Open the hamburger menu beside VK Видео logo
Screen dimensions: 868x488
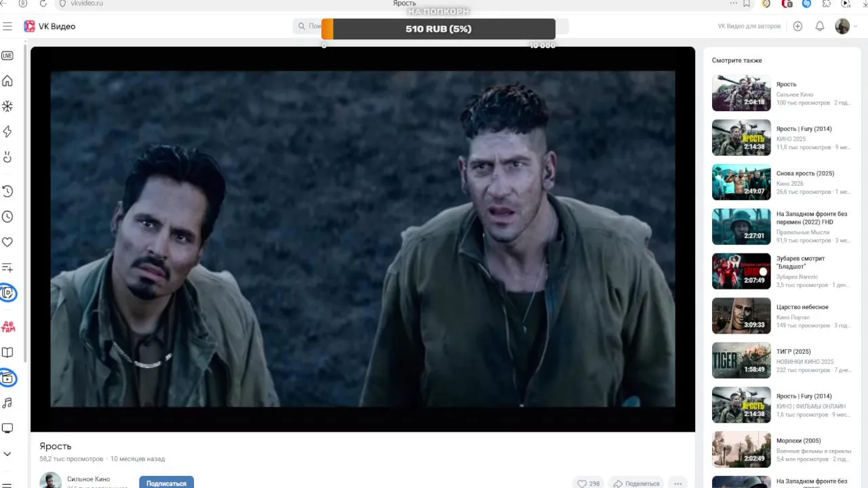point(7,26)
